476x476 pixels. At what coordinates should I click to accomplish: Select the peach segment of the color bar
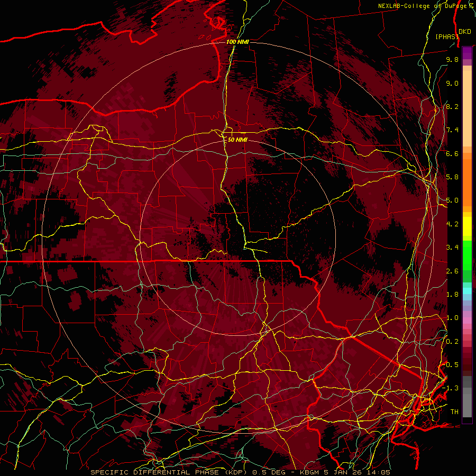[x=467, y=108]
